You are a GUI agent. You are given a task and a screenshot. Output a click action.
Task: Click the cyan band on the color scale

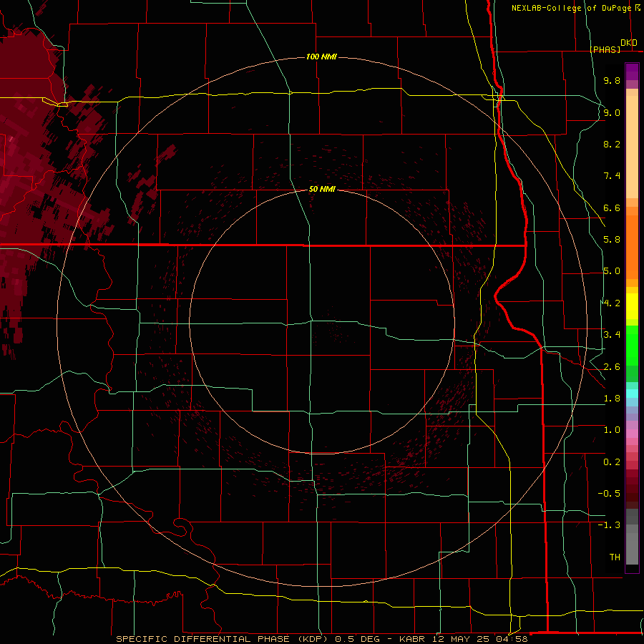click(x=632, y=393)
